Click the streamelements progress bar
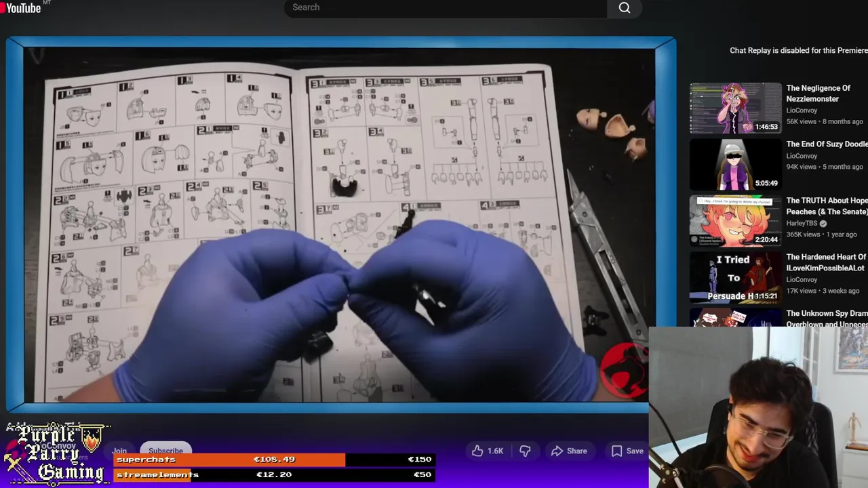 coord(274,474)
